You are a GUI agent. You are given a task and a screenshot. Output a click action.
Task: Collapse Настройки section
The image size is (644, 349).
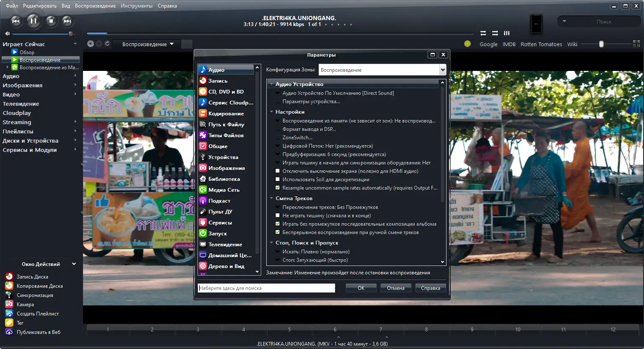(x=272, y=112)
